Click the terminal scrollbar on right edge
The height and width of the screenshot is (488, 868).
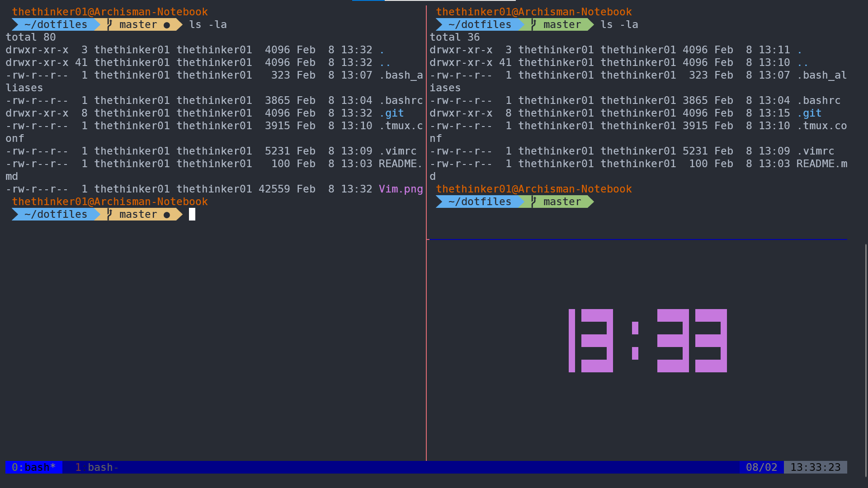pyautogui.click(x=866, y=361)
